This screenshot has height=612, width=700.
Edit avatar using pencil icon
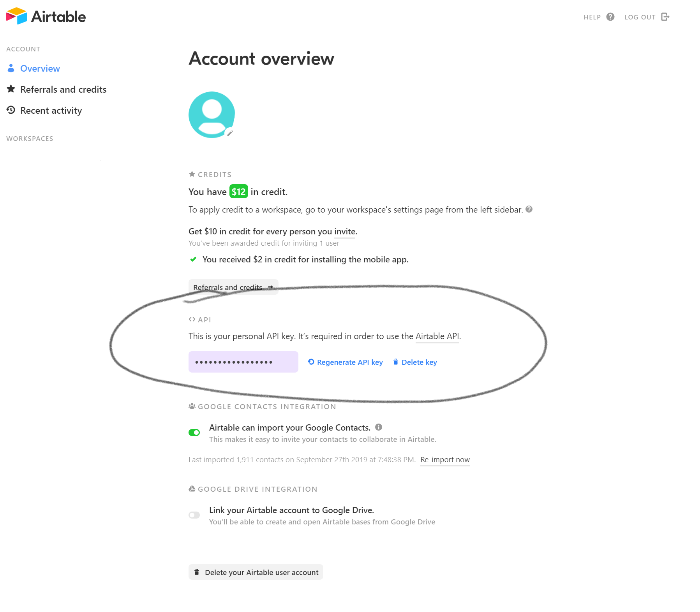230,133
